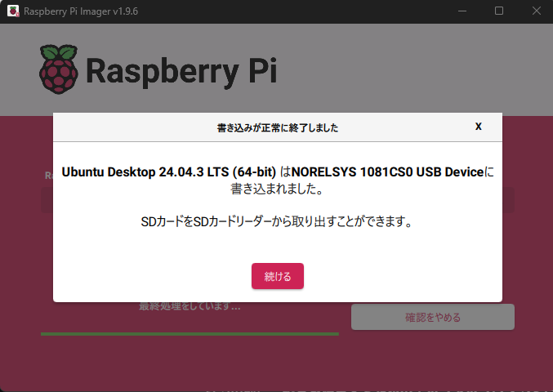Click the 書き込まれました。 message line

coord(277,189)
